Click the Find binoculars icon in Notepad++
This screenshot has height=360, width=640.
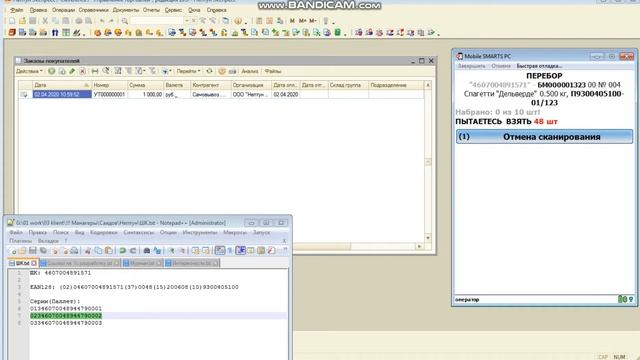(147, 251)
